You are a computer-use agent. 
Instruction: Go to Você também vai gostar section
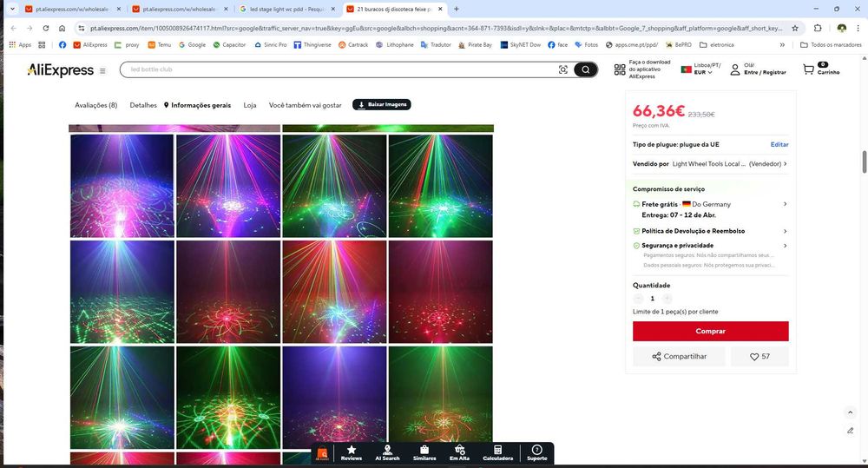point(305,105)
